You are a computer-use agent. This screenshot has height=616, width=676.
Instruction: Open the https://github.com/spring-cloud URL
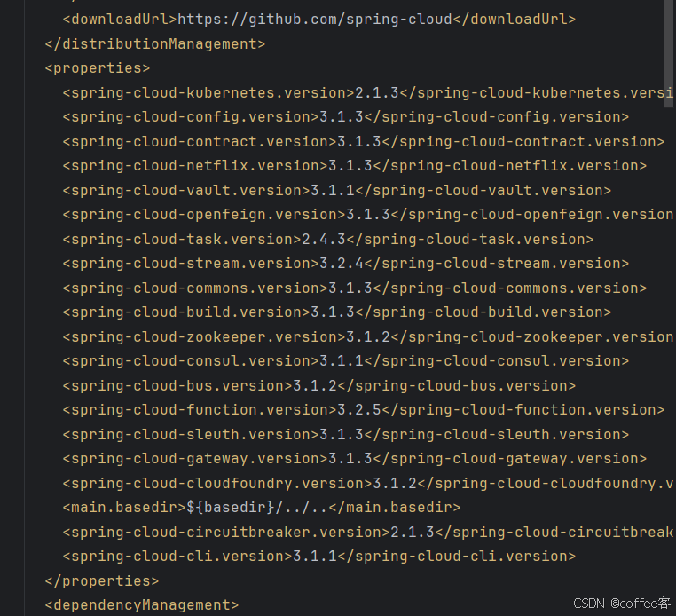[x=315, y=20]
